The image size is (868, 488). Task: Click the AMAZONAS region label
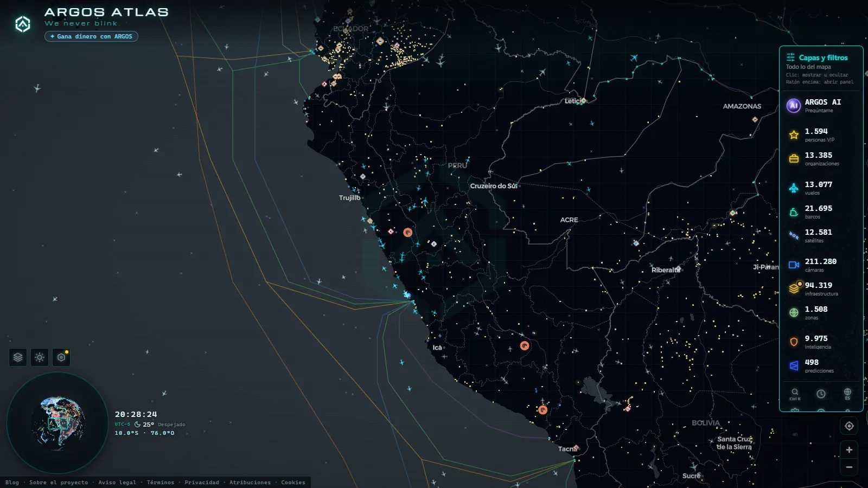click(x=742, y=106)
